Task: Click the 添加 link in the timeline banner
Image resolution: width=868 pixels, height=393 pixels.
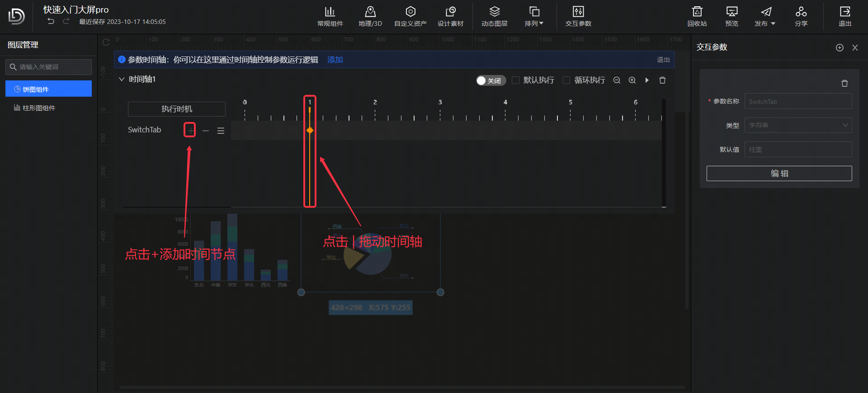Action: point(335,60)
